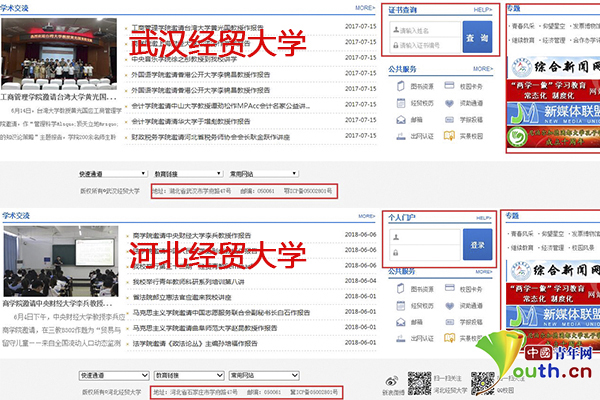Click the QR code beside QQ校园

[x=483, y=383]
